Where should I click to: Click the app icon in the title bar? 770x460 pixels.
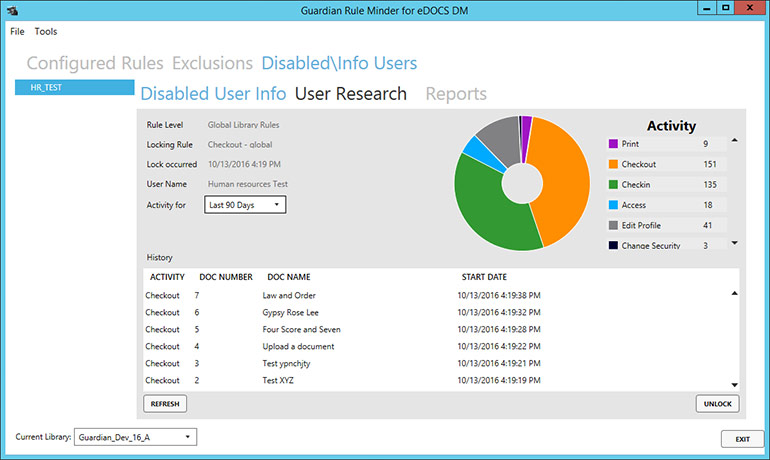[x=12, y=10]
